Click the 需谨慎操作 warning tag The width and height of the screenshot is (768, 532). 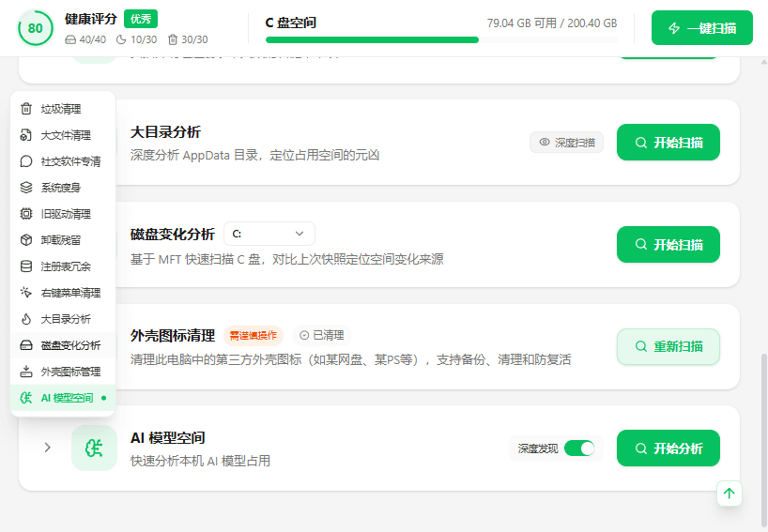click(253, 335)
